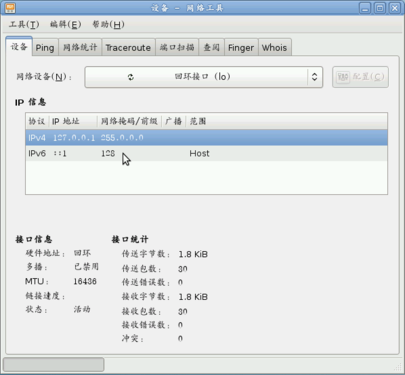This screenshot has width=405, height=375.
Task: Switch to the 网络统计 tab
Action: (x=80, y=48)
